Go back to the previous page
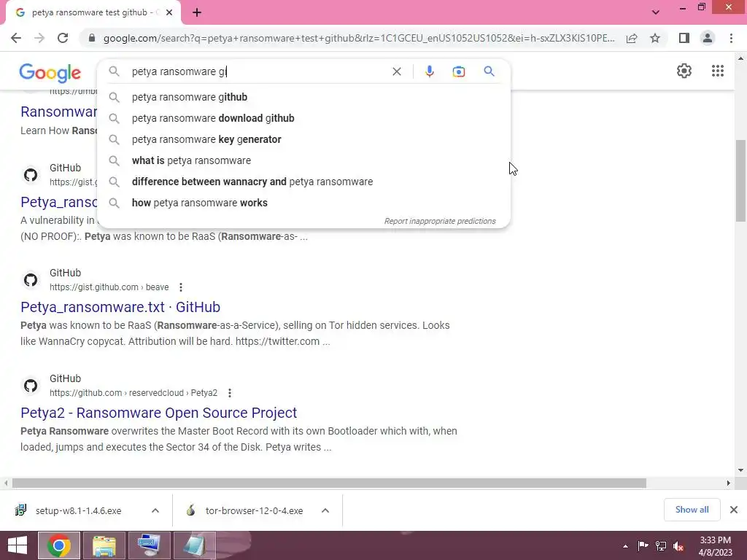This screenshot has width=747, height=560. (16, 38)
